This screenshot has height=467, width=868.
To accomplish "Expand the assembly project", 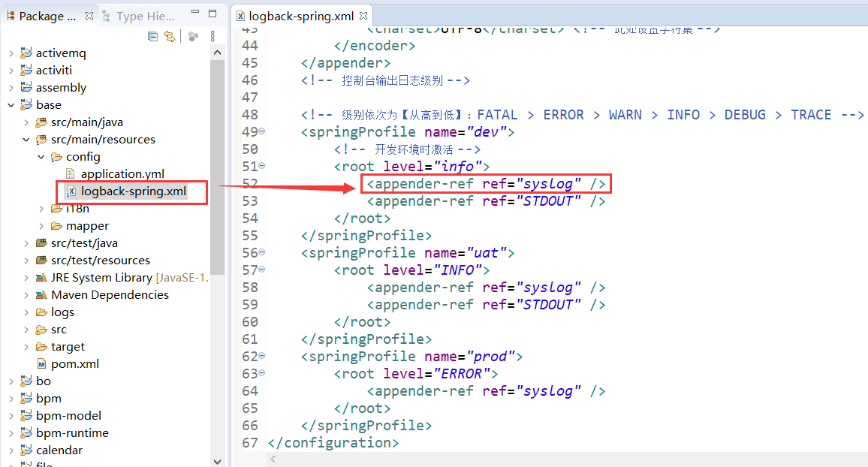I will point(11,88).
